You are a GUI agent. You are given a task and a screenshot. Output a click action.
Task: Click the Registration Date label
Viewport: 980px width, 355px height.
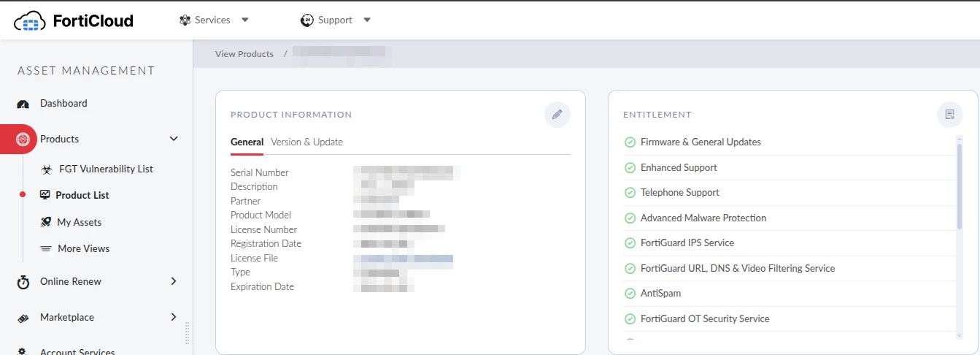(266, 243)
